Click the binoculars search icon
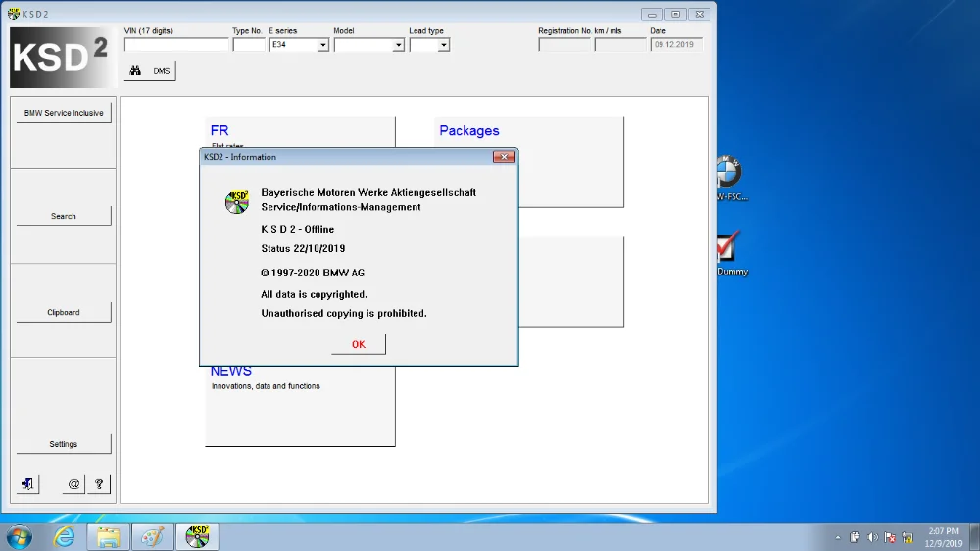The width and height of the screenshot is (980, 551). click(x=135, y=71)
